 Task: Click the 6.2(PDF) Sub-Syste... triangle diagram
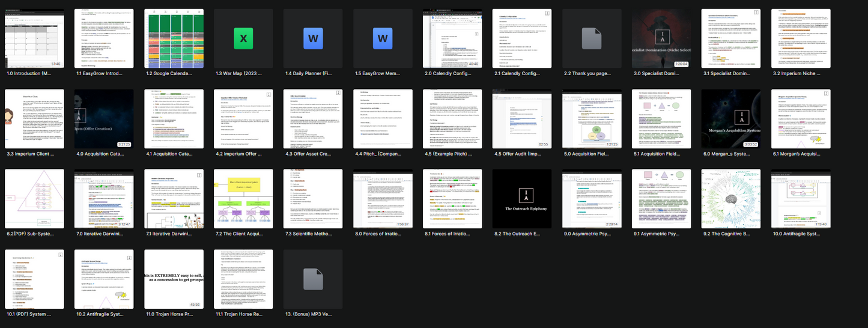click(x=34, y=199)
